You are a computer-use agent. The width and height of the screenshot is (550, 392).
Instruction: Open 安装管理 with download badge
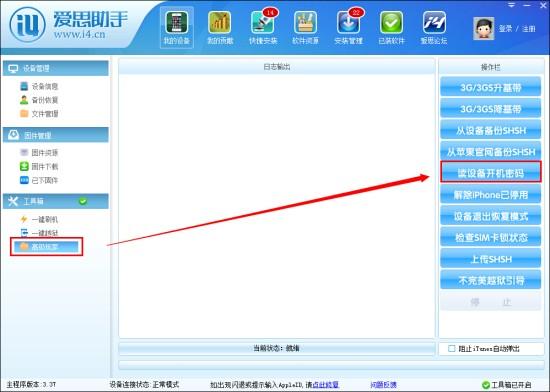(x=349, y=28)
